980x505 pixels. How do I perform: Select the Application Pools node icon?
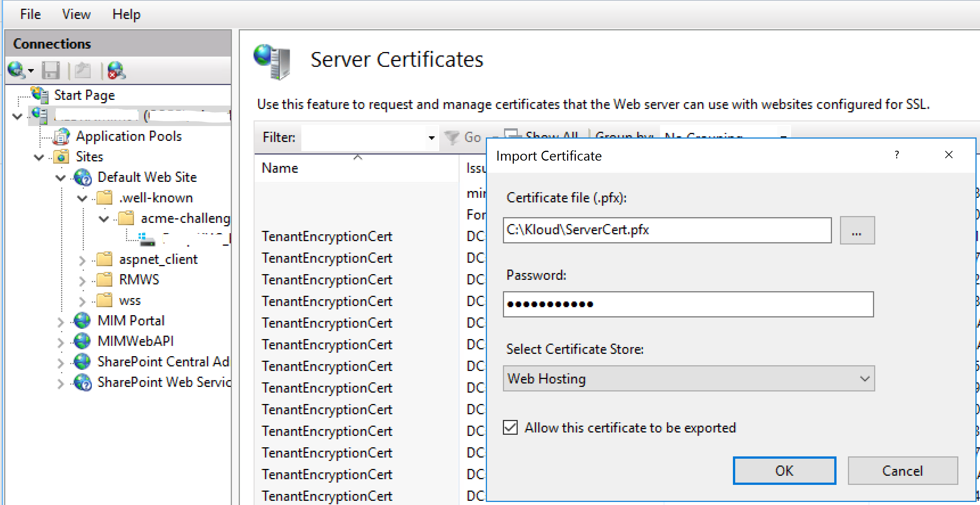(61, 136)
